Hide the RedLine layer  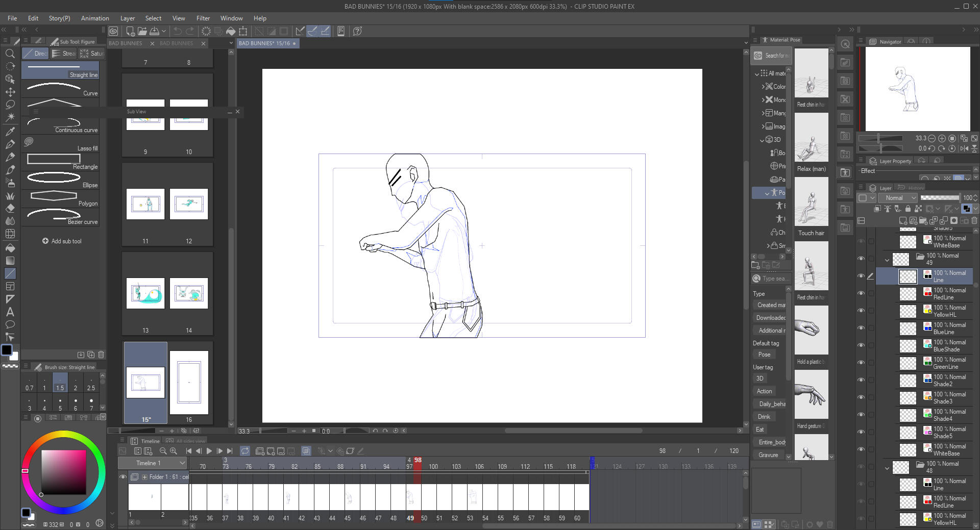click(861, 294)
